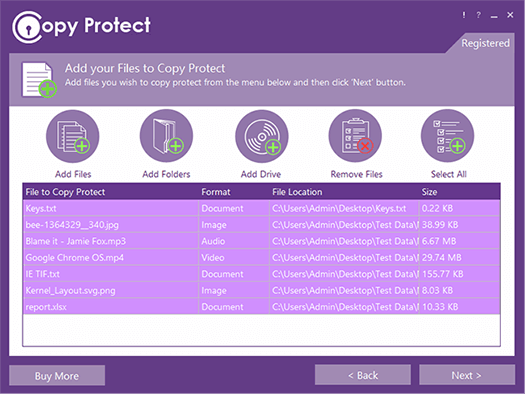The image size is (525, 394).
Task: Go to the previous step with Back
Action: point(363,375)
